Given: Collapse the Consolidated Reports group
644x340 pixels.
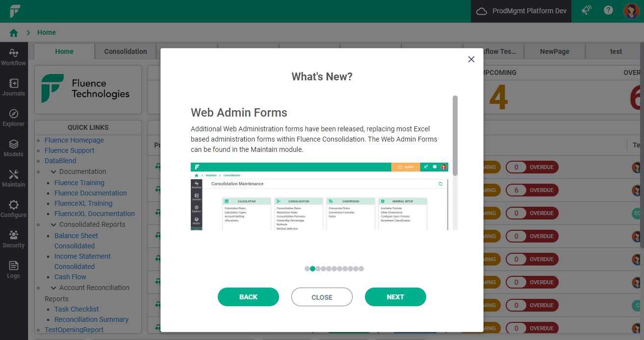Looking at the screenshot, I should pos(53,225).
